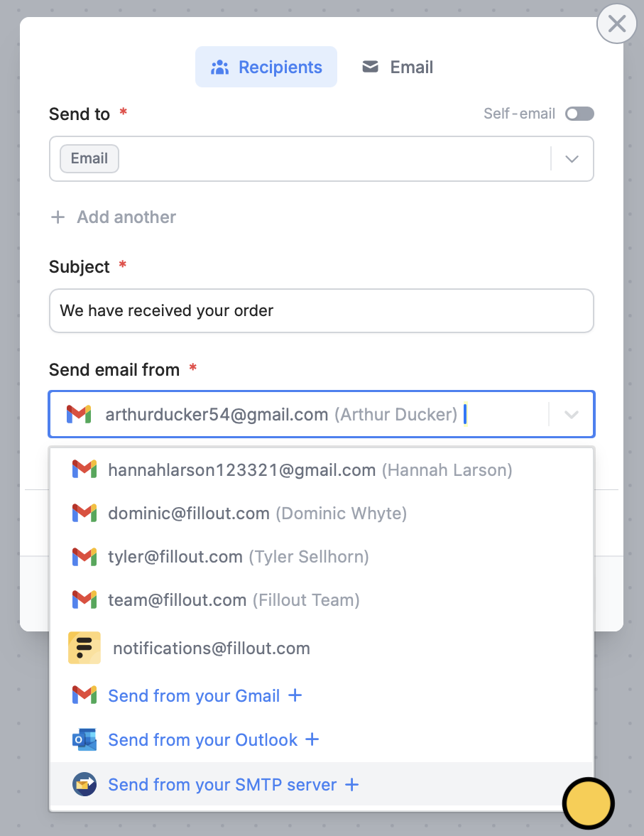Click the Fillout logo beside notifications@fillout.com
Viewport: 644px width, 836px height.
coord(84,648)
